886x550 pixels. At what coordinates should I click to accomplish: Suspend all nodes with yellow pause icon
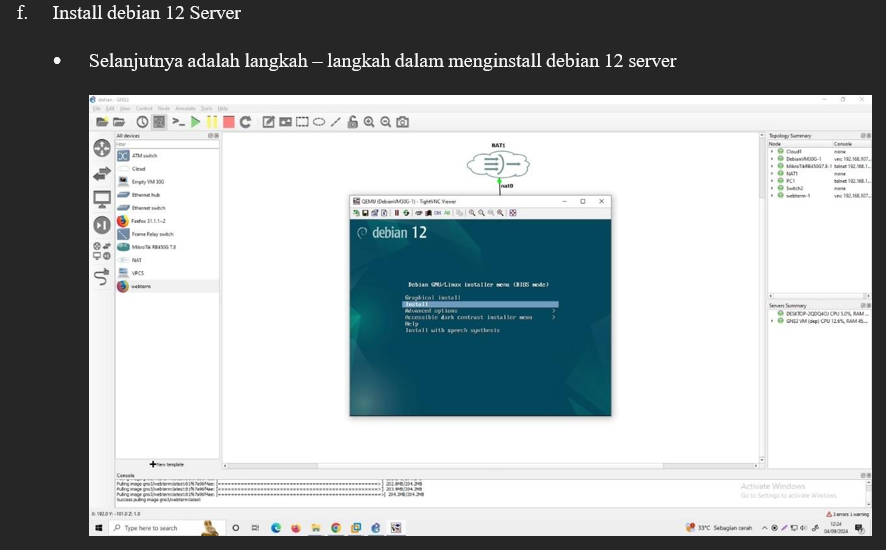[x=212, y=122]
